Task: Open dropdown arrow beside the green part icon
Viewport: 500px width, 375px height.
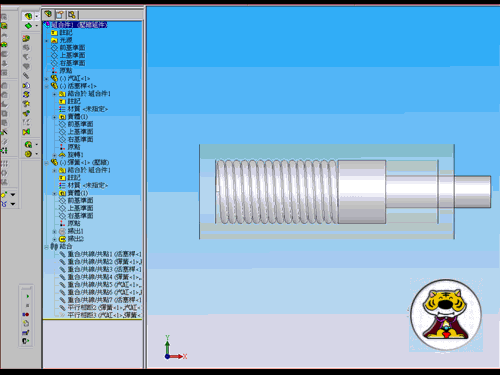Action: tap(37, 26)
